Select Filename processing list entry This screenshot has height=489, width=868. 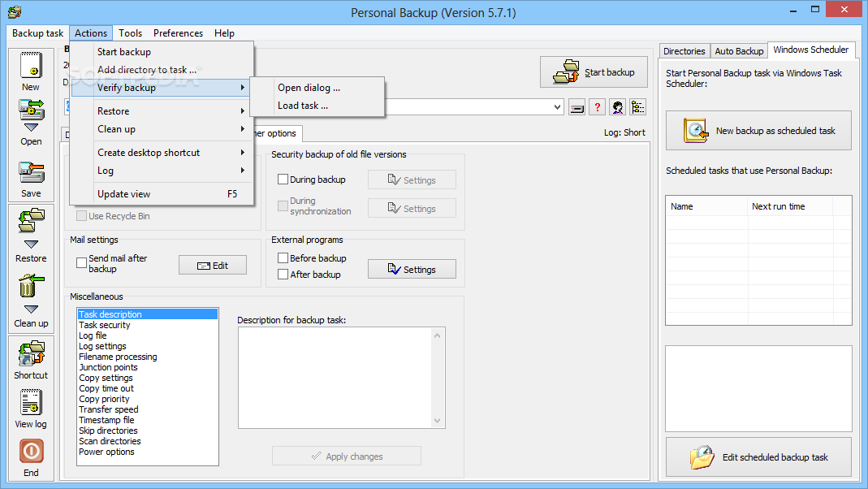[x=148, y=357]
